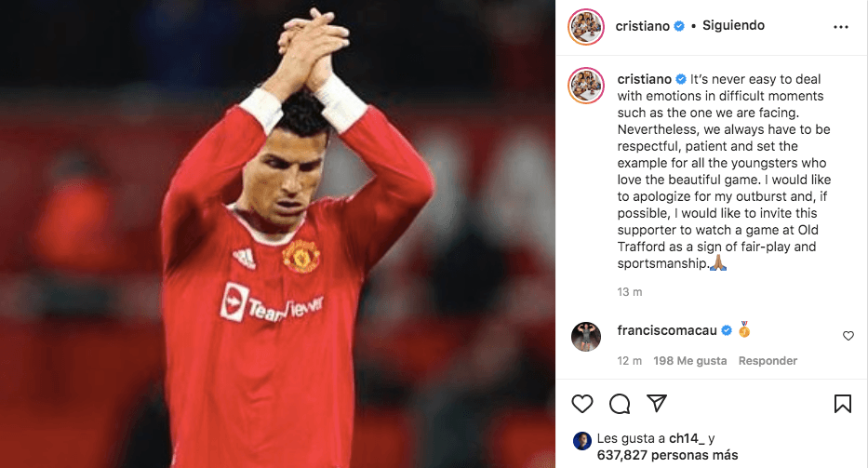Click Responder under the comment
Image resolution: width=868 pixels, height=468 pixels.
click(x=768, y=361)
